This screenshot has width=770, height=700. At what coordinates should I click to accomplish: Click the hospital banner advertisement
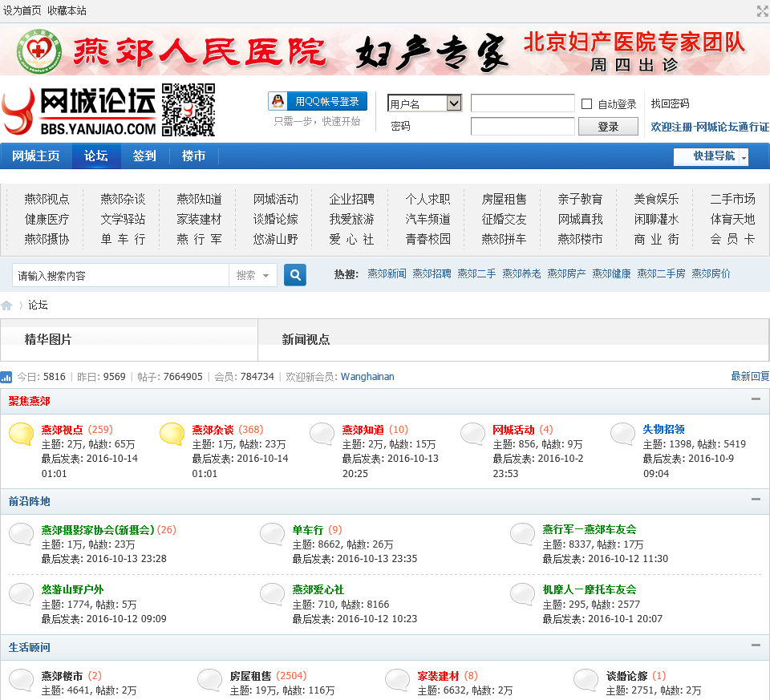click(x=385, y=51)
